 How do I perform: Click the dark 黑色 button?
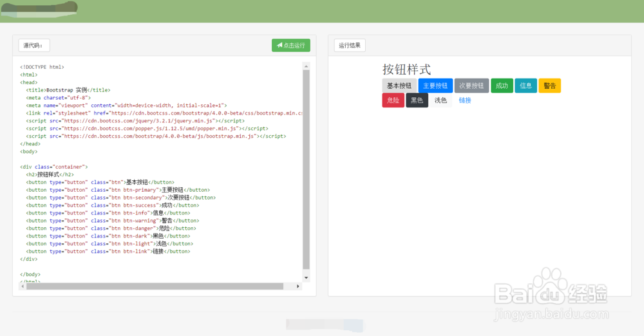pyautogui.click(x=417, y=100)
